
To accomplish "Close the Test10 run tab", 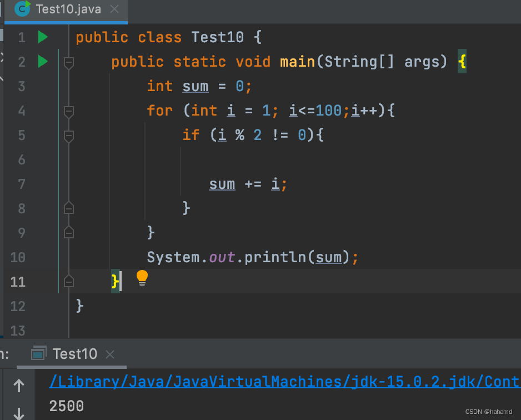I will pos(110,354).
